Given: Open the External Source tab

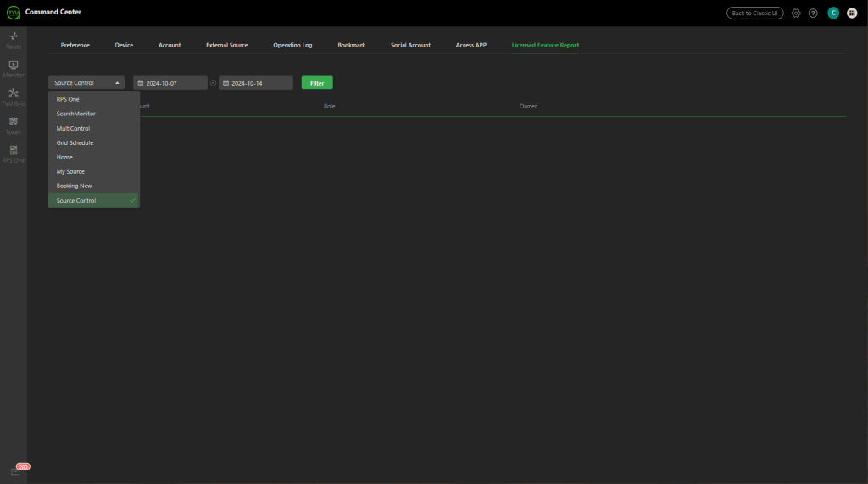Looking at the screenshot, I should pos(227,45).
